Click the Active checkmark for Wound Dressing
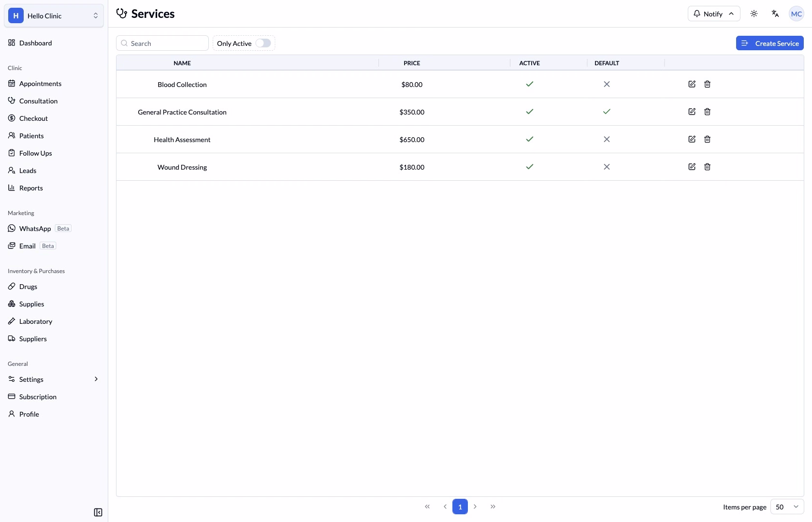The width and height of the screenshot is (812, 522). [x=530, y=167]
